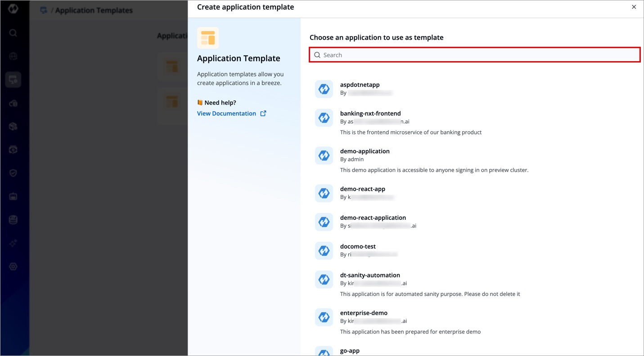
Task: Close the Create application template dialog
Action: tap(634, 7)
